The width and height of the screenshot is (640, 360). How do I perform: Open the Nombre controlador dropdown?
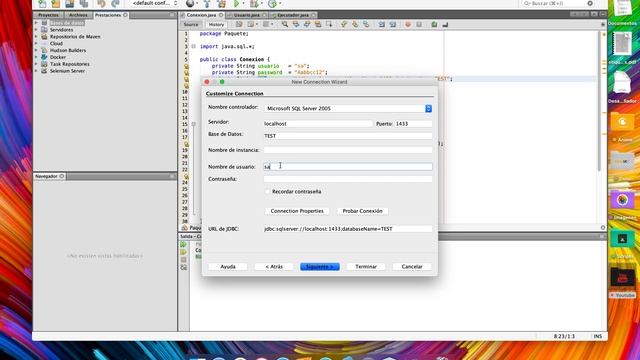(x=428, y=109)
